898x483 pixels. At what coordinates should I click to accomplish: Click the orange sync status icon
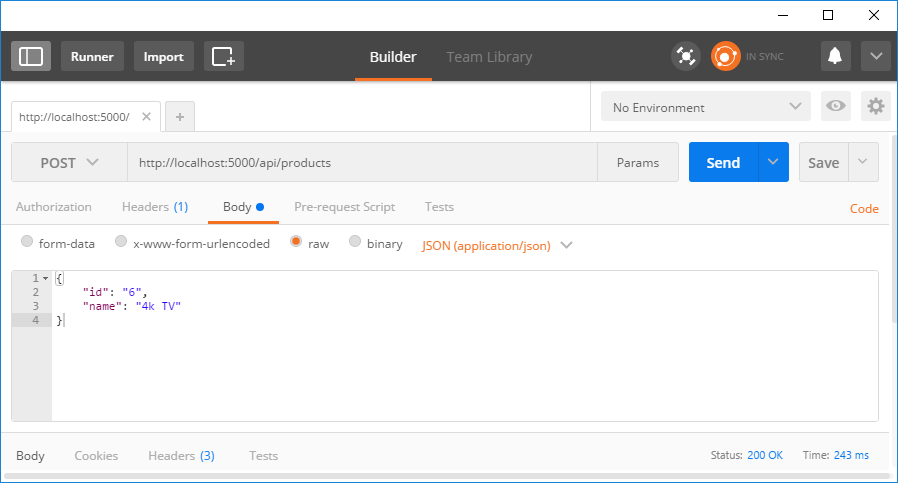(725, 57)
